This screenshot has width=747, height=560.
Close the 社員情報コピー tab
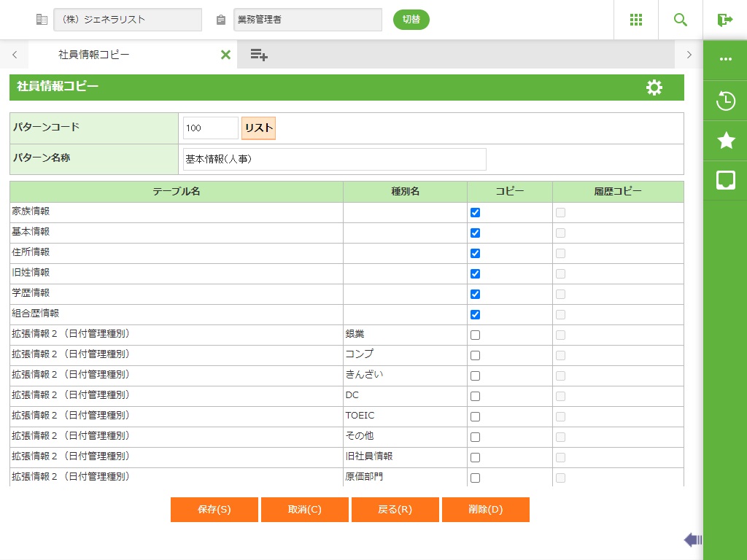click(x=225, y=55)
